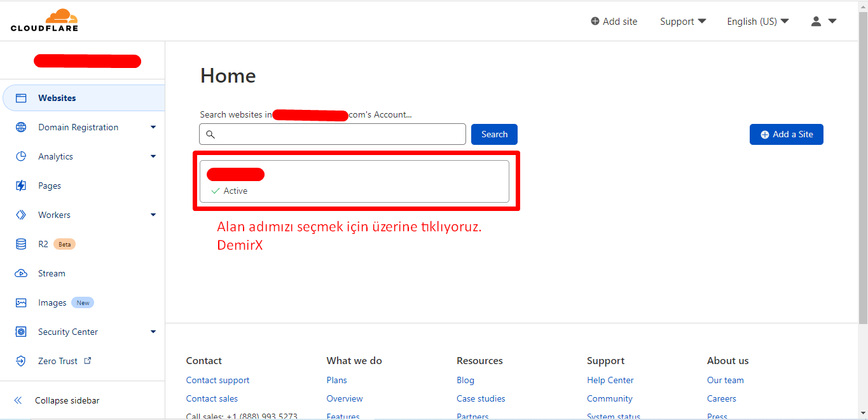Click the Pages lightning icon in sidebar
This screenshot has width=868, height=420.
(21, 186)
